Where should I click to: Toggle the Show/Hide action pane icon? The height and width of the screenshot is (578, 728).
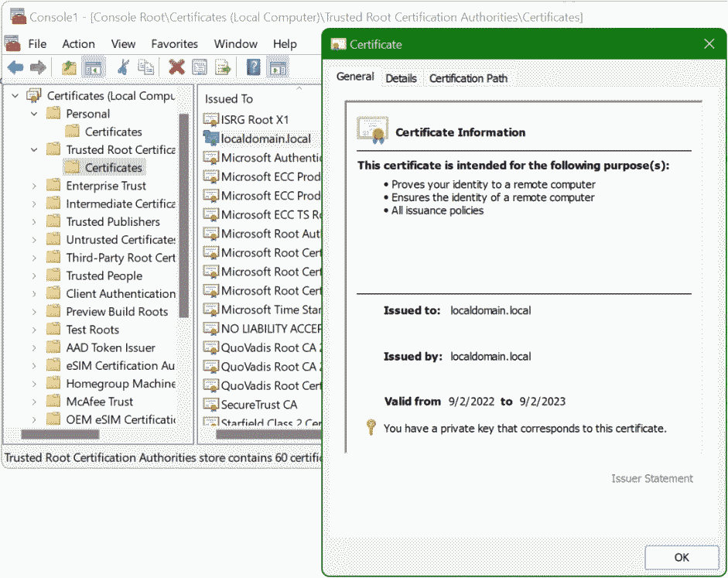(x=277, y=67)
